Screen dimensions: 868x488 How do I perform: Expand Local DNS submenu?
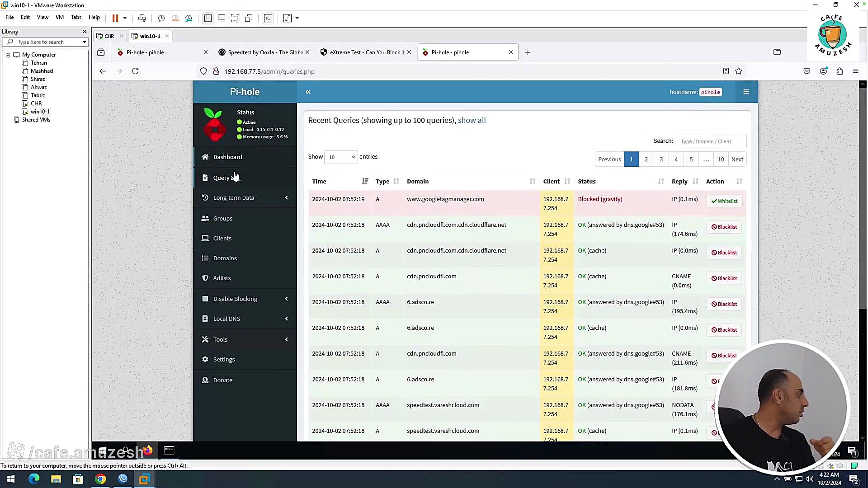click(x=245, y=319)
